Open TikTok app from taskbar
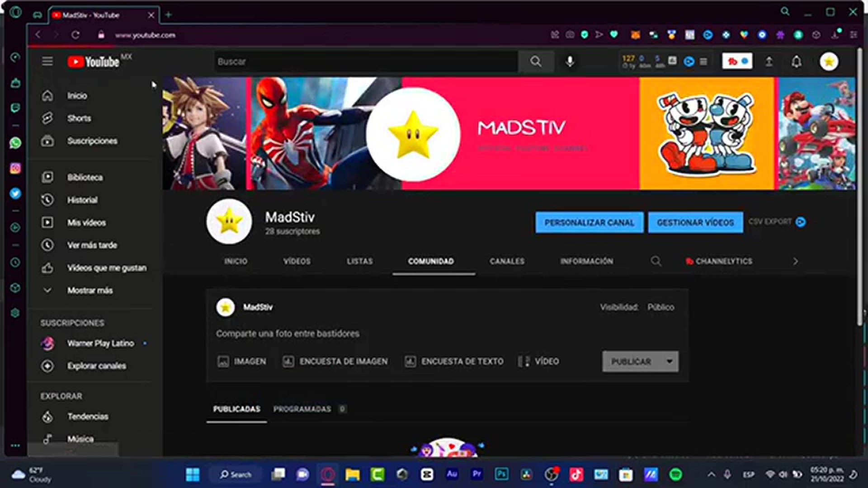This screenshot has width=868, height=488. point(576,474)
